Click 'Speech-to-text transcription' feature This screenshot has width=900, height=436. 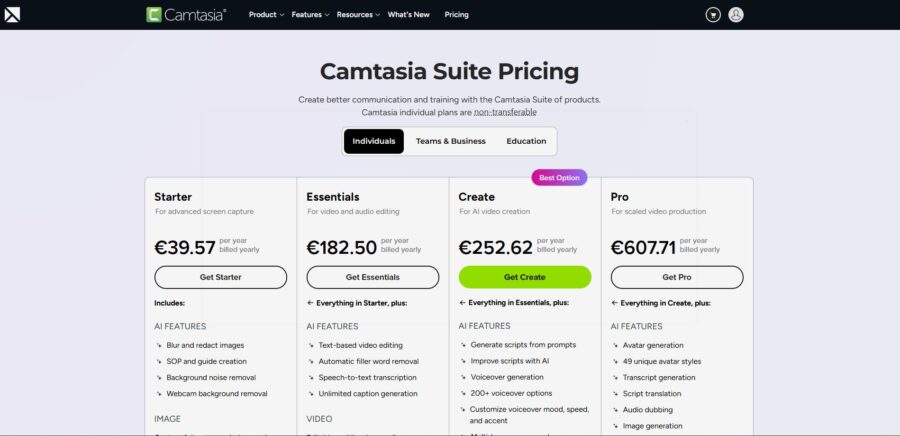[367, 377]
